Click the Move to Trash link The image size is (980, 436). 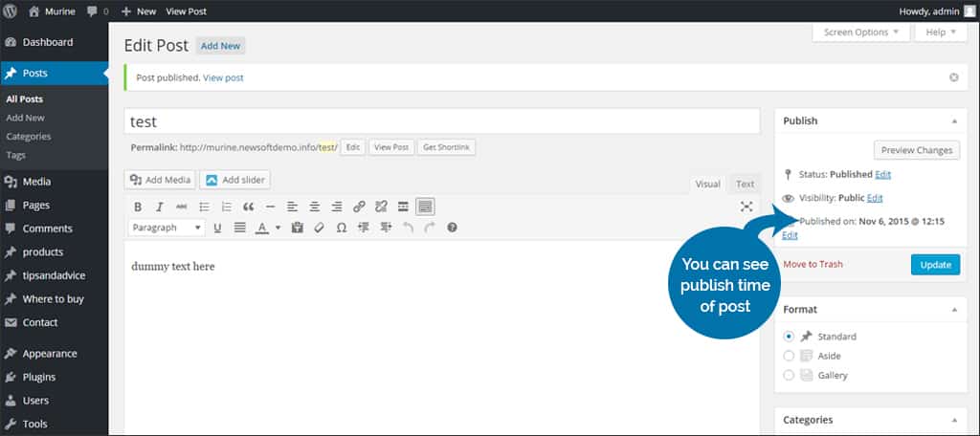tap(813, 264)
